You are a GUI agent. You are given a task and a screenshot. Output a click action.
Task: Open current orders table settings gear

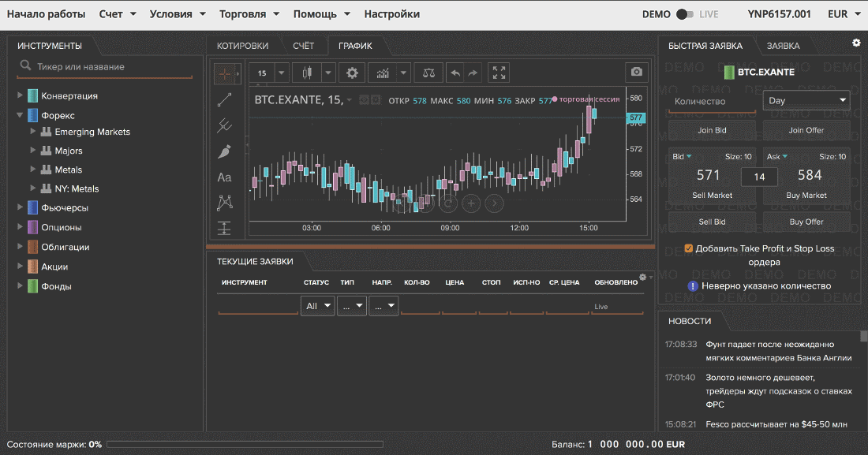[642, 278]
